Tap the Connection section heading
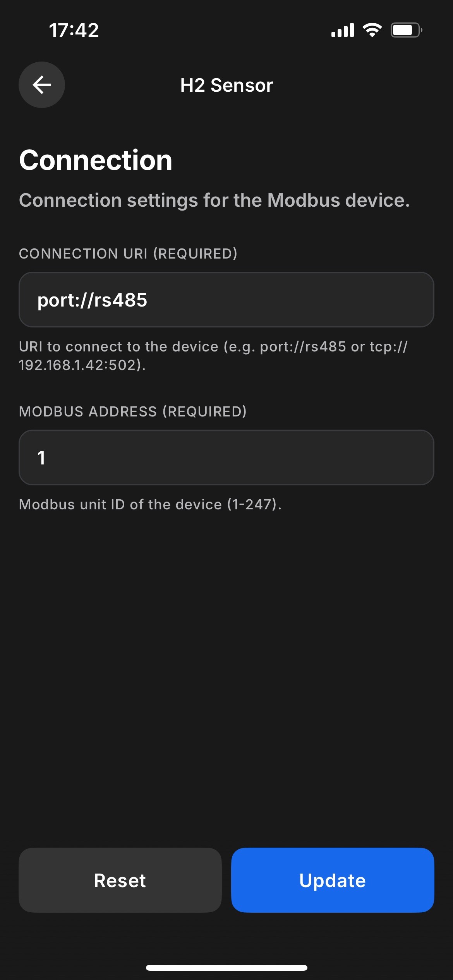 pos(96,160)
